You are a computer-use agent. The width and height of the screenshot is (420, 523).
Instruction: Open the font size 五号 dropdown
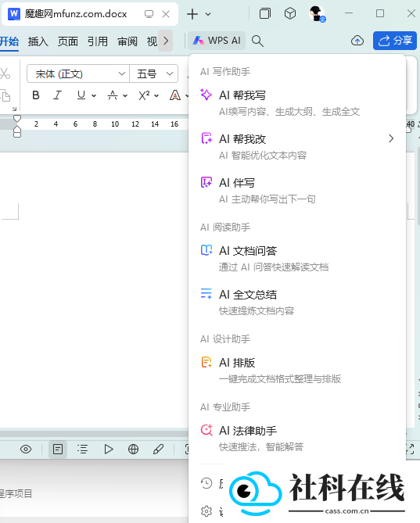point(154,73)
